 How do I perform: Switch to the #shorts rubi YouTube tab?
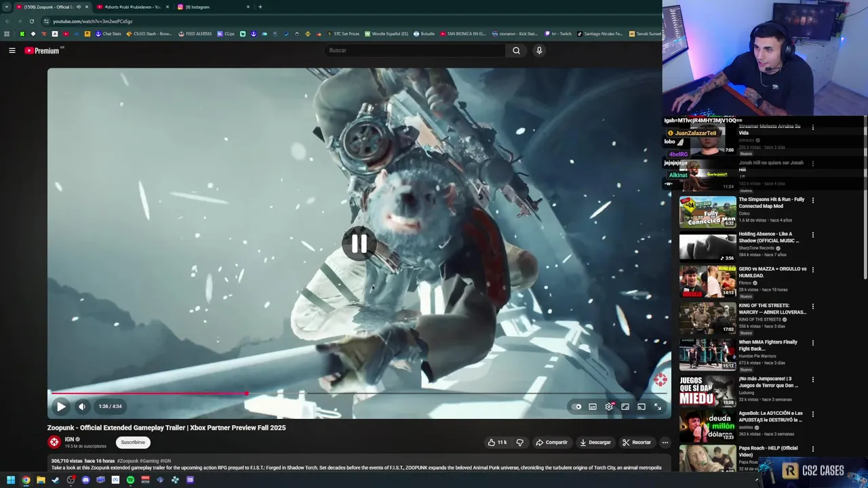pyautogui.click(x=132, y=7)
